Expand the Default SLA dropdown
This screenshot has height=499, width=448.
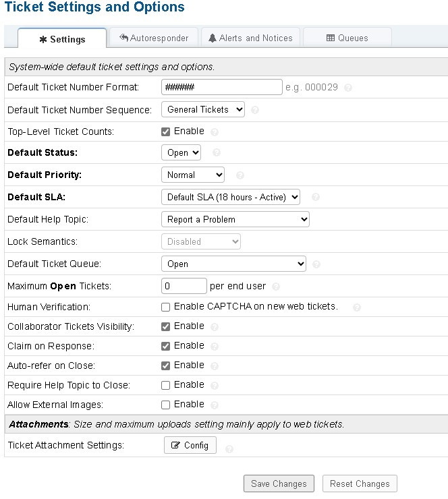pos(231,197)
